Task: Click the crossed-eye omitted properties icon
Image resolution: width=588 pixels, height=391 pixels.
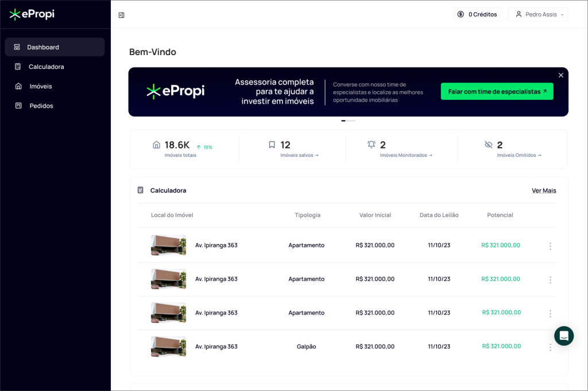Action: click(x=488, y=145)
